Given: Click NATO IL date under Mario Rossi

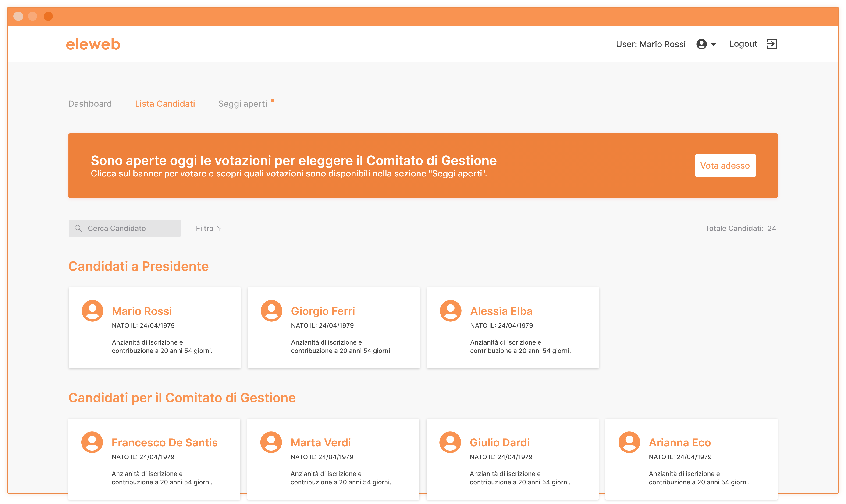Looking at the screenshot, I should point(143,325).
